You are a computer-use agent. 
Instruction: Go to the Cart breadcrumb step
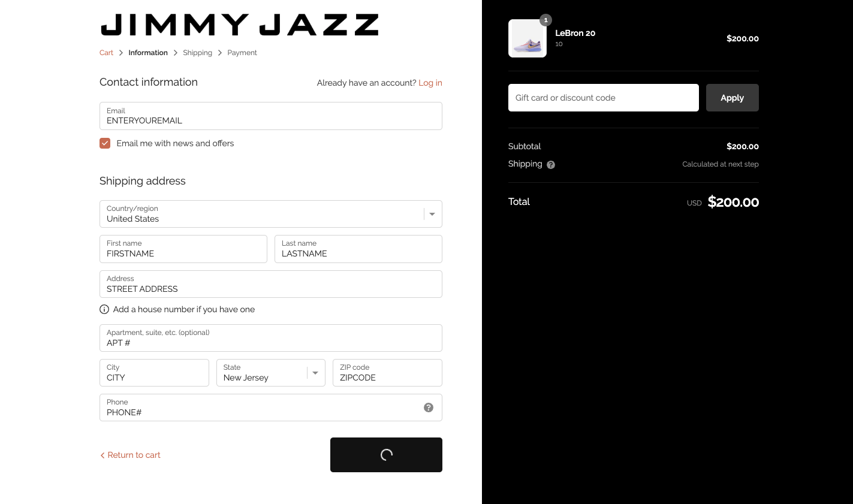pyautogui.click(x=106, y=53)
